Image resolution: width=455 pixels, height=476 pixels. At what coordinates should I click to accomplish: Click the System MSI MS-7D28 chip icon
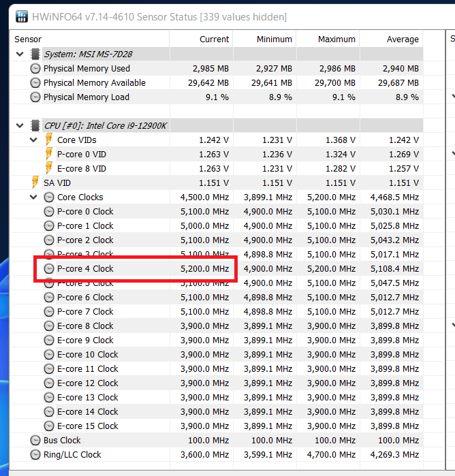point(35,54)
